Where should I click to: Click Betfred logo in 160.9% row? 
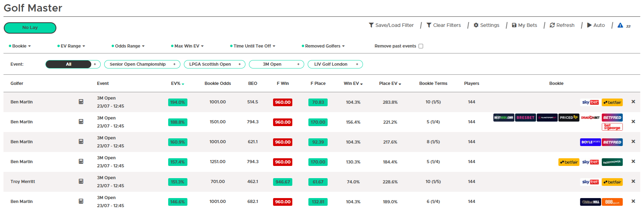pyautogui.click(x=612, y=142)
